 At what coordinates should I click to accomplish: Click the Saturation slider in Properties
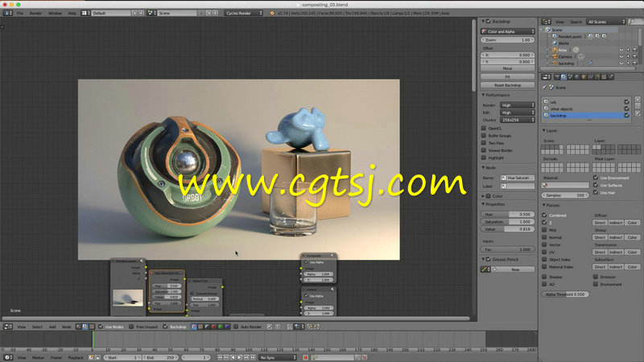[508, 222]
